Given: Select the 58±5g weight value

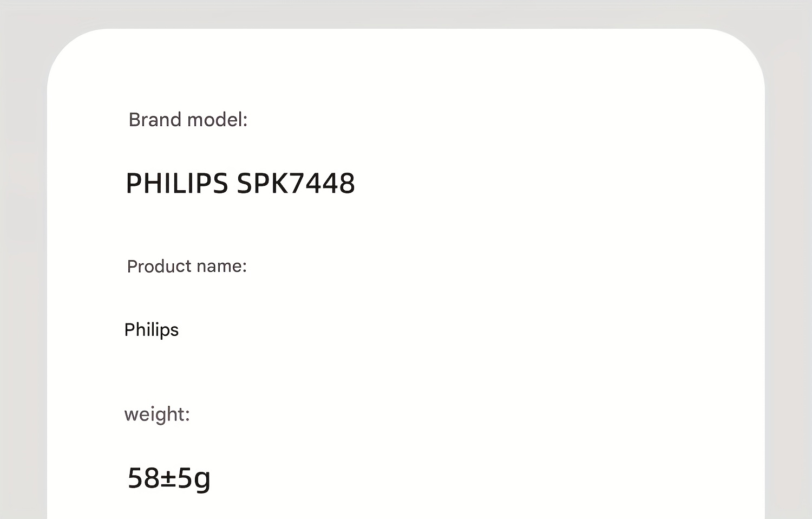Looking at the screenshot, I should point(169,478).
